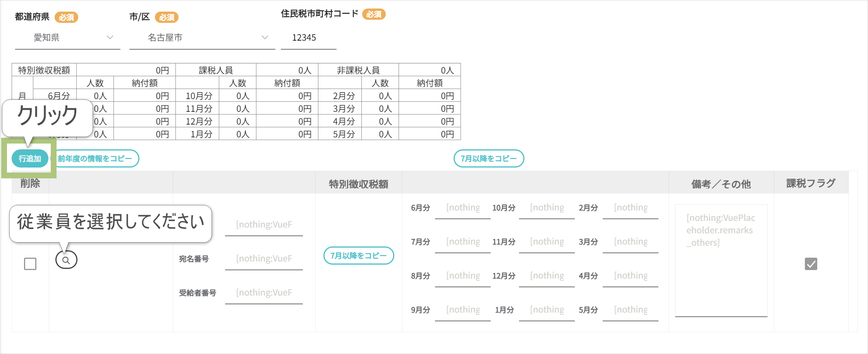
Task: Click the 行追加 button
Action: click(x=30, y=159)
